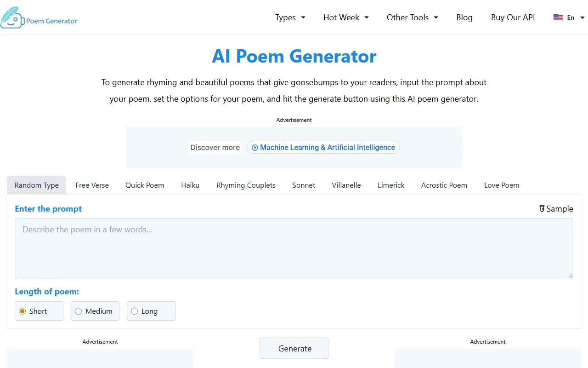Click the Sample beaker icon
This screenshot has width=588, height=368.
pyautogui.click(x=542, y=208)
